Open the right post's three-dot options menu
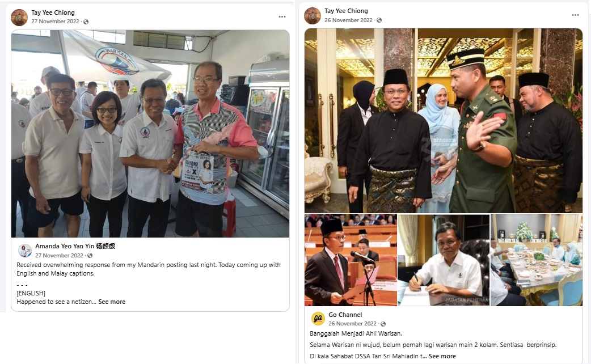The width and height of the screenshot is (591, 364). [575, 15]
